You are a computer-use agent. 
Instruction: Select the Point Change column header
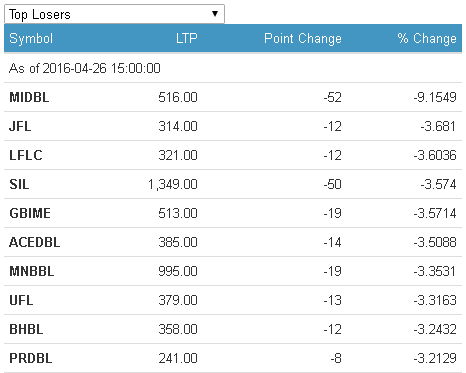pos(303,38)
